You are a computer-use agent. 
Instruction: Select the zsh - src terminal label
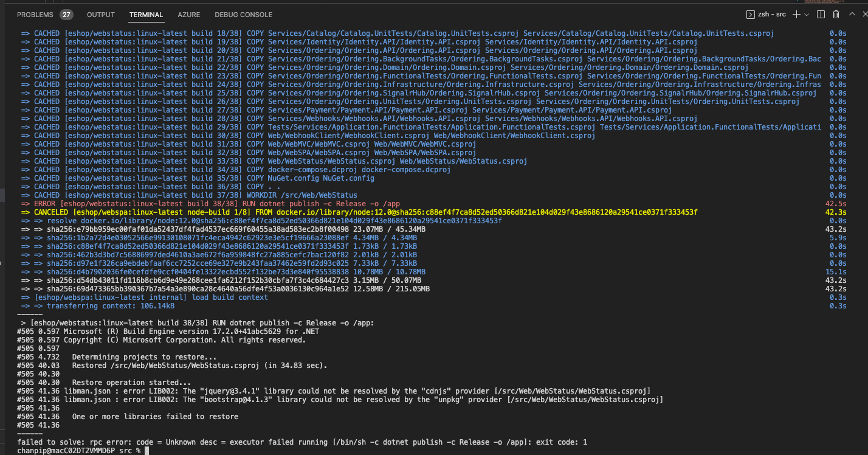click(x=772, y=14)
